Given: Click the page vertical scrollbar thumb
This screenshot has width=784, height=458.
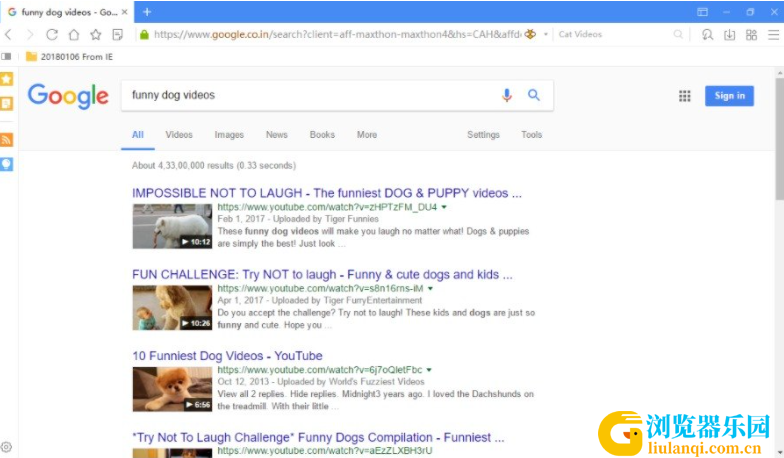Looking at the screenshot, I should [780, 138].
